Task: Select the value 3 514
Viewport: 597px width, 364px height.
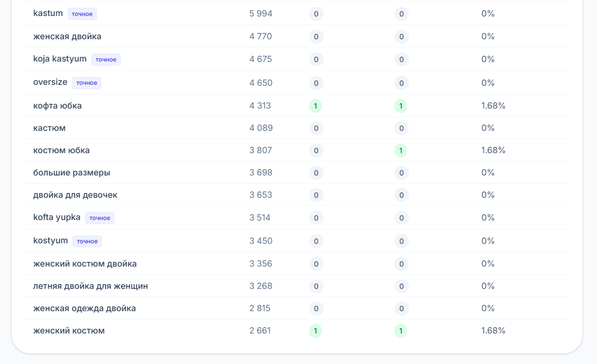Action: pos(260,218)
